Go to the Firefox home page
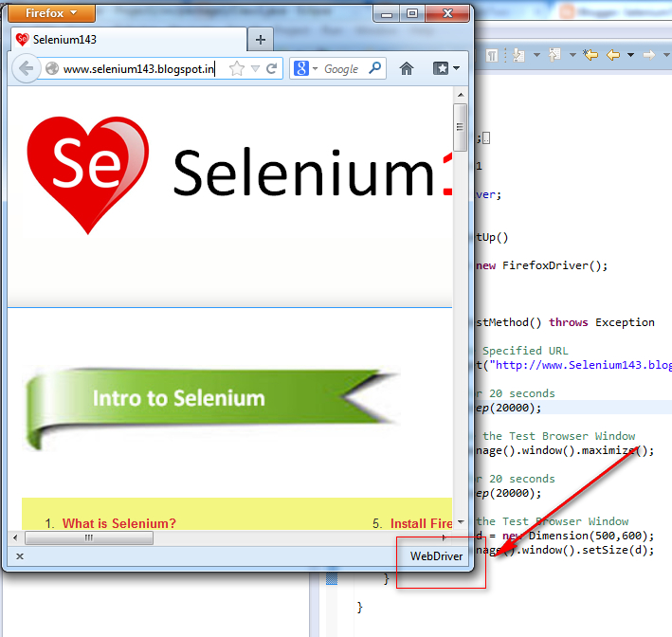Screen dimensions: 672x637 (407, 68)
